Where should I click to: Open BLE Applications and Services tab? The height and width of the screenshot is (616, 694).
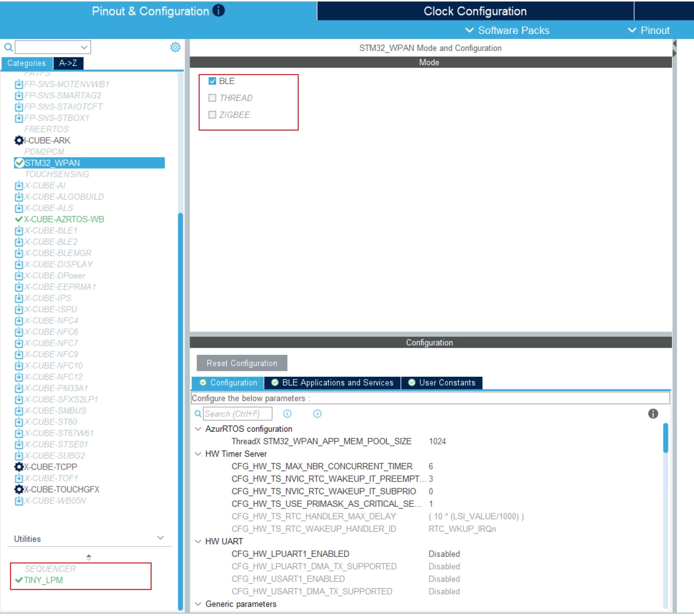[x=332, y=383]
